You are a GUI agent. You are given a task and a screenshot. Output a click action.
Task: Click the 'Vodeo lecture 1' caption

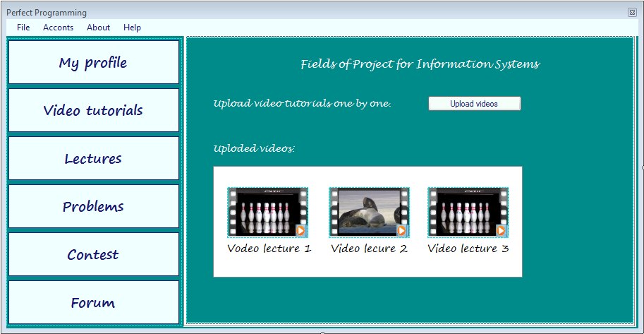[269, 249]
